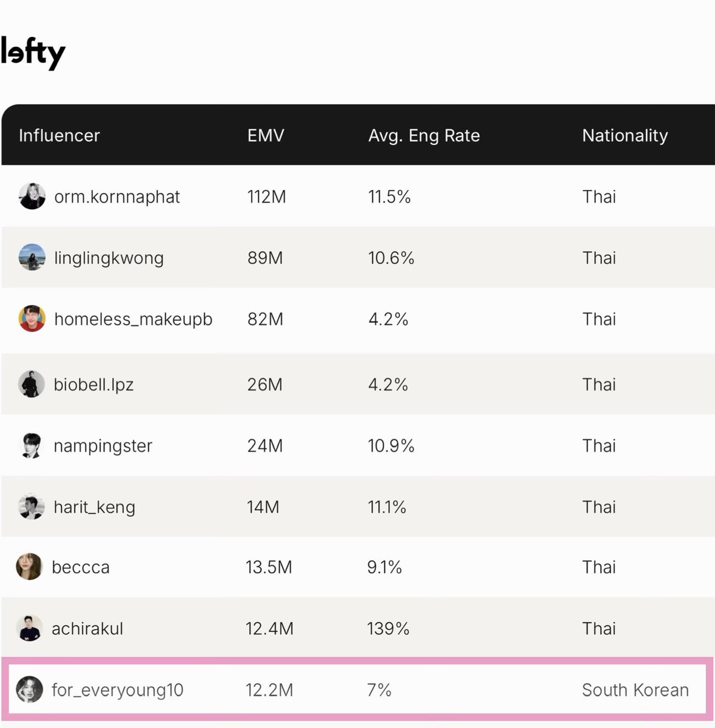Click Thai nationality for harit_keng

599,507
